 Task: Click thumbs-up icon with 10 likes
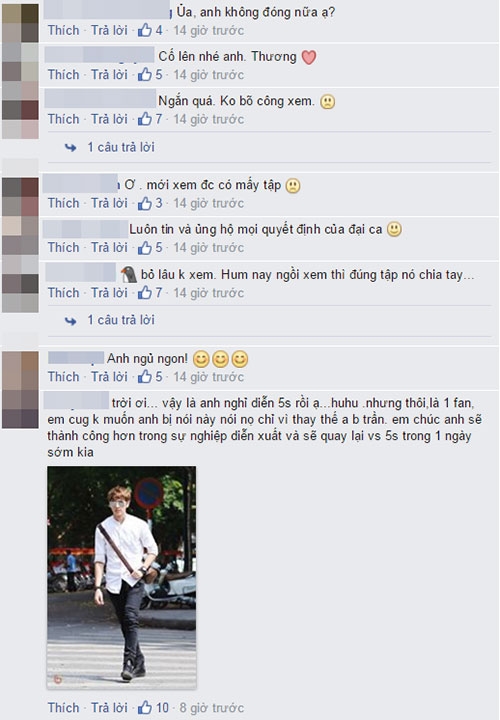click(145, 708)
